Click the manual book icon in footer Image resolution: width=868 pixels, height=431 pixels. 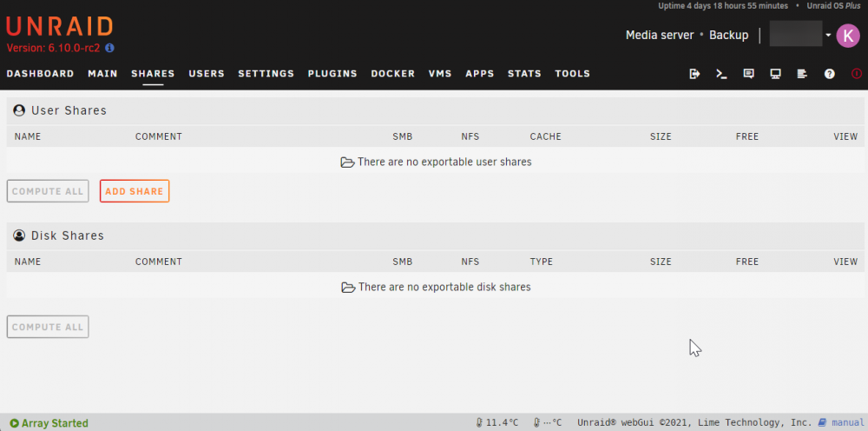click(x=822, y=422)
